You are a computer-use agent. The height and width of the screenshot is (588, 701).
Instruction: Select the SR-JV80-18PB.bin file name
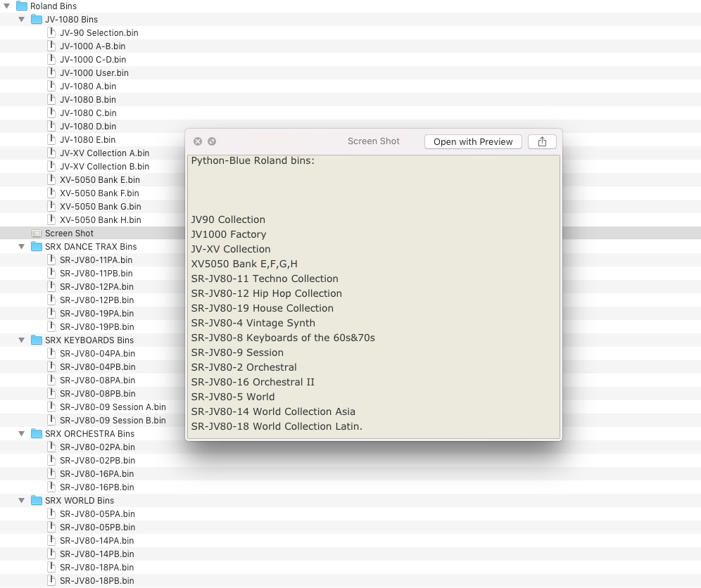96,581
